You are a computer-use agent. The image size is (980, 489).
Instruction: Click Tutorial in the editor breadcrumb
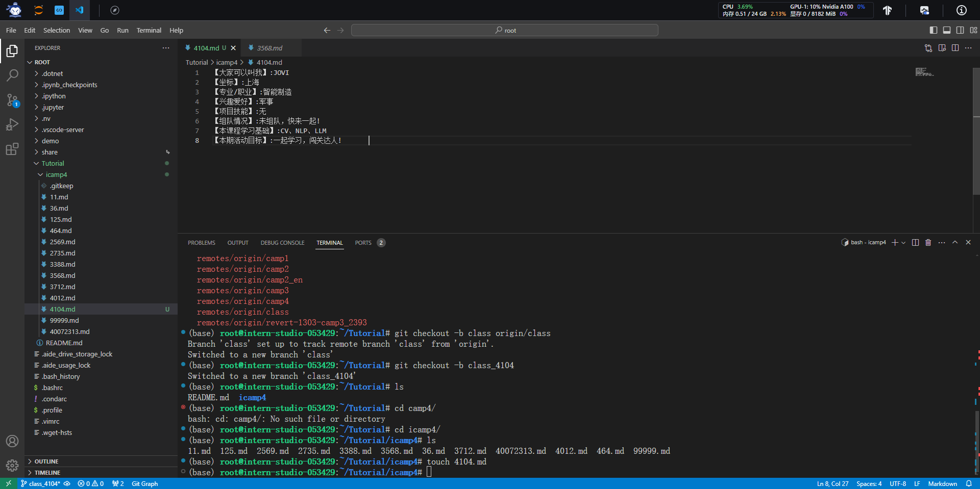click(x=197, y=62)
